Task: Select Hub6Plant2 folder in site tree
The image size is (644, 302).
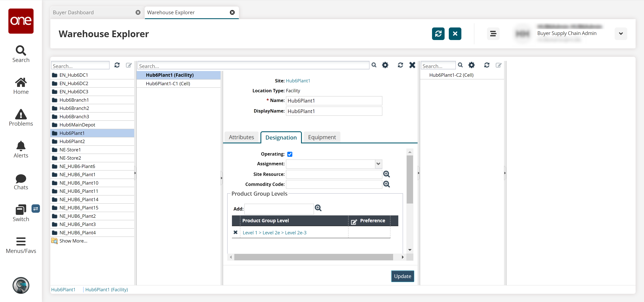Action: pos(72,141)
